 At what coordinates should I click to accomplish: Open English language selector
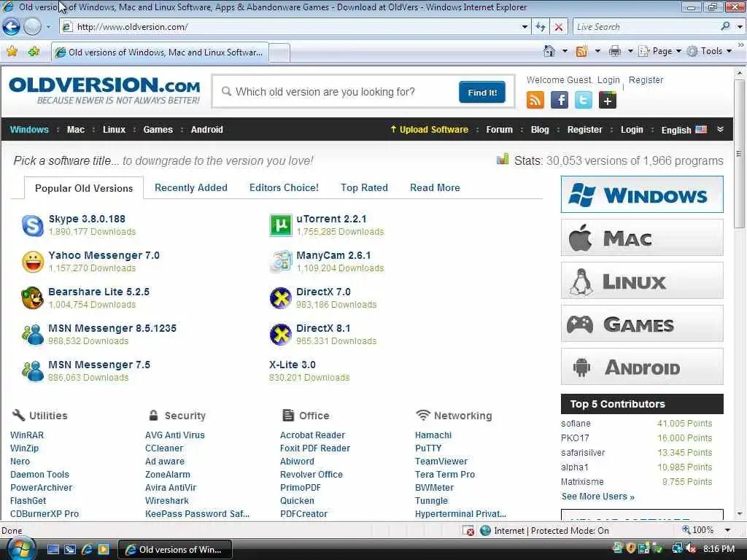pos(684,130)
